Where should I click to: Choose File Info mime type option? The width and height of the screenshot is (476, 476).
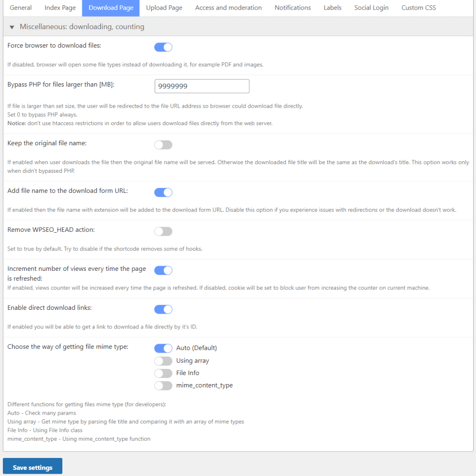(x=163, y=373)
